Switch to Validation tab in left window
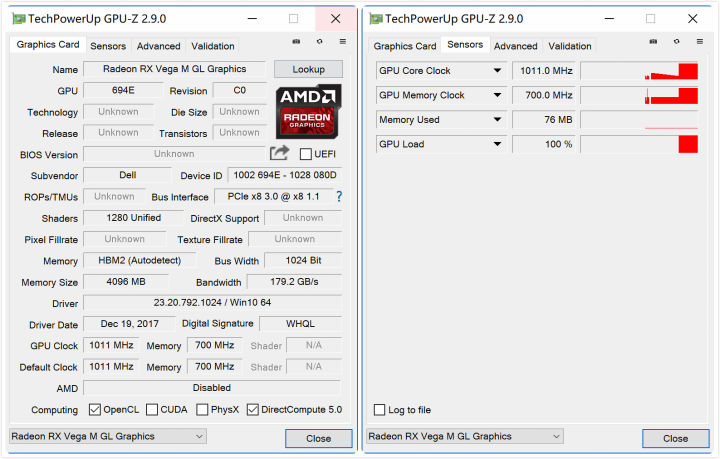 click(213, 46)
